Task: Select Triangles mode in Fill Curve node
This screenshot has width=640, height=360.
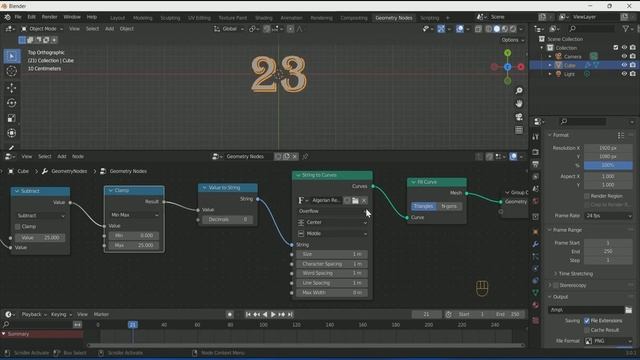Action: click(x=423, y=206)
